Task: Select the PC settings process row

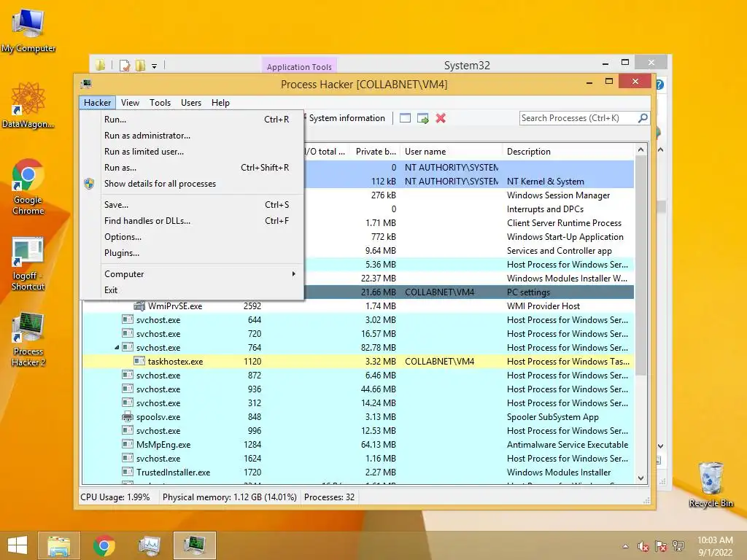Action: click(x=469, y=292)
